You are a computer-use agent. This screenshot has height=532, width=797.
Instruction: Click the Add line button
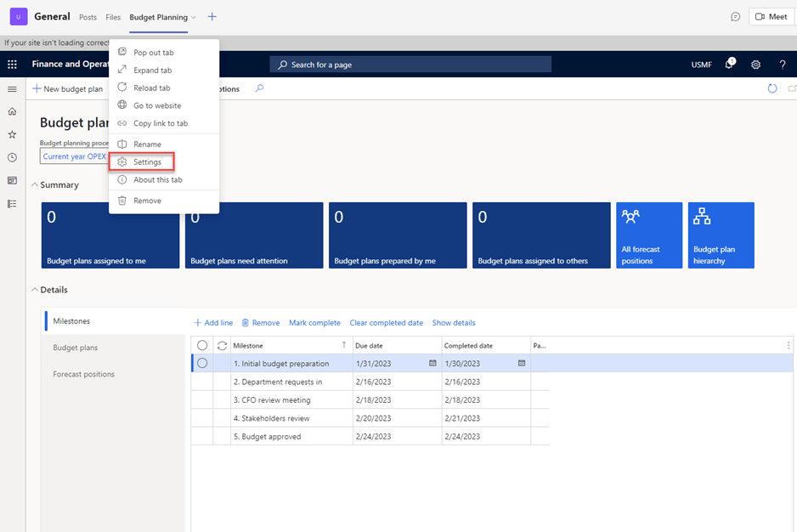213,323
